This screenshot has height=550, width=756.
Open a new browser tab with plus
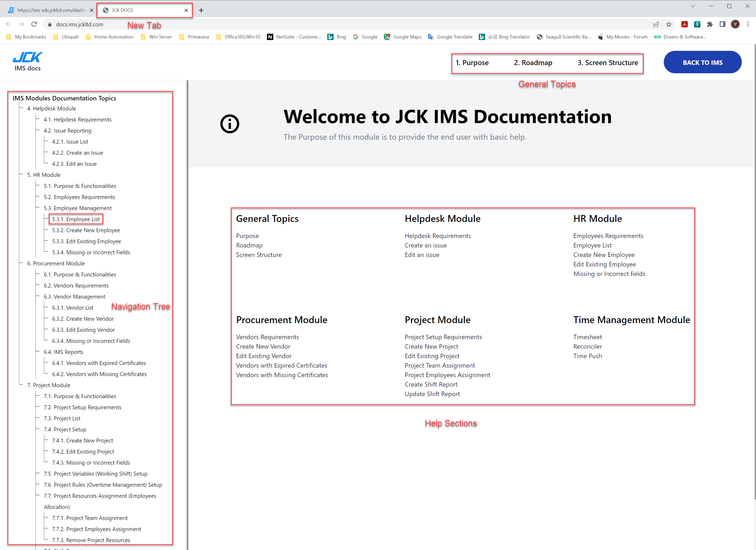(201, 10)
